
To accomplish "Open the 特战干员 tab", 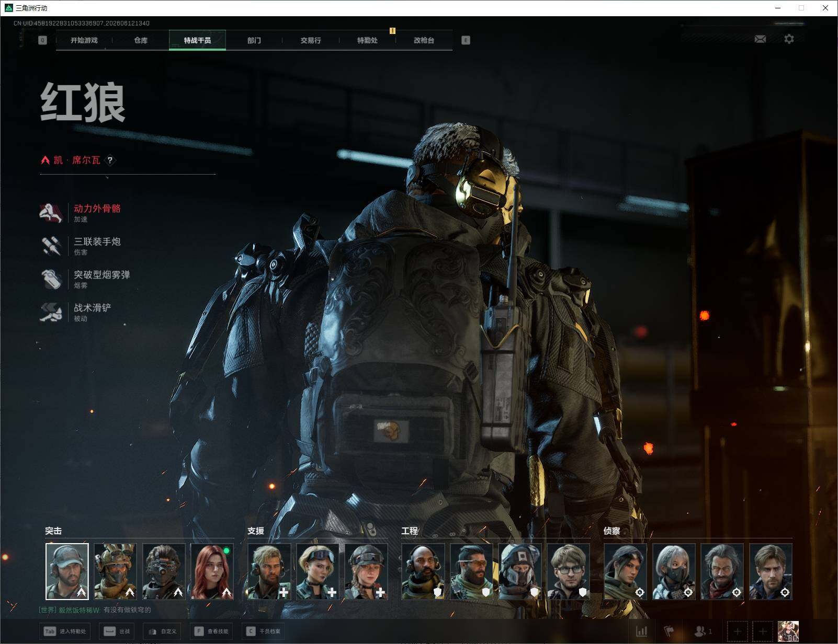I will (197, 40).
